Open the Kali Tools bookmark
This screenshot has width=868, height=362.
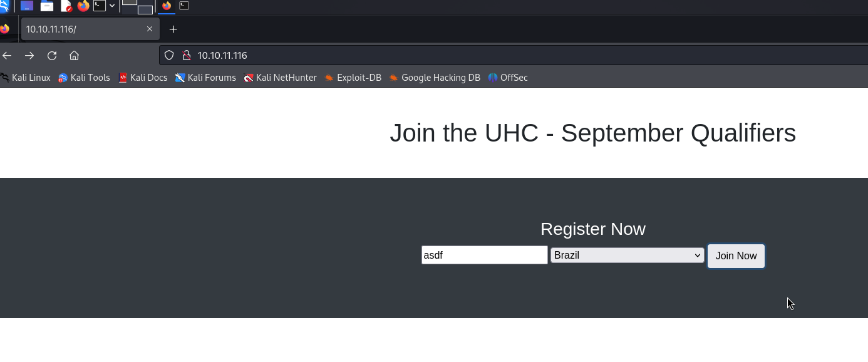(84, 78)
